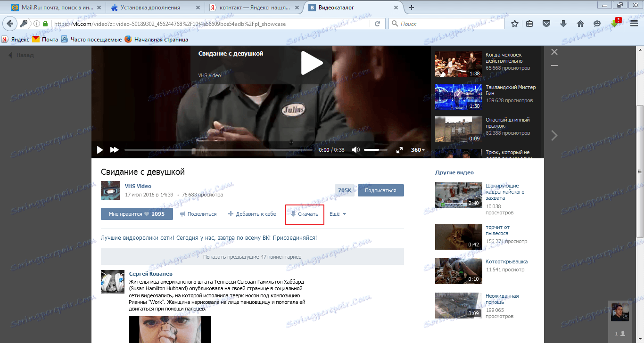Open торчит от пылесоса video thumbnail
The image size is (644, 343).
[x=458, y=236]
